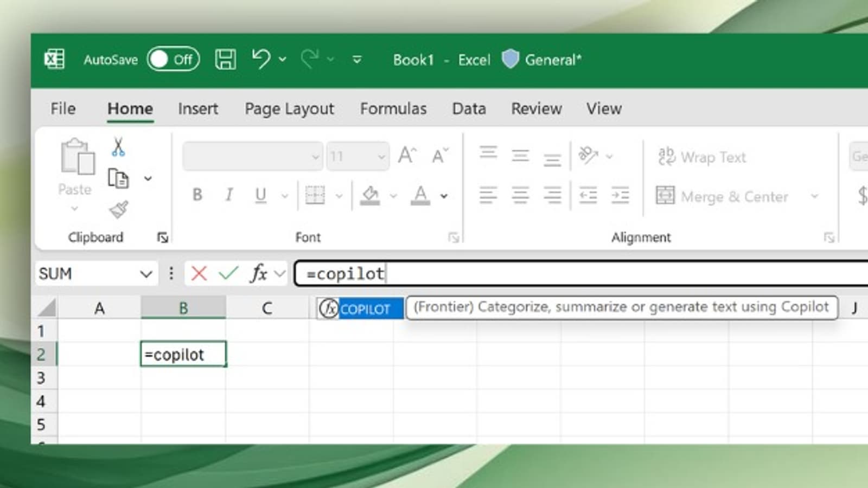Screen dimensions: 868x488
Task: Click Middle Align icon
Action: [520, 156]
